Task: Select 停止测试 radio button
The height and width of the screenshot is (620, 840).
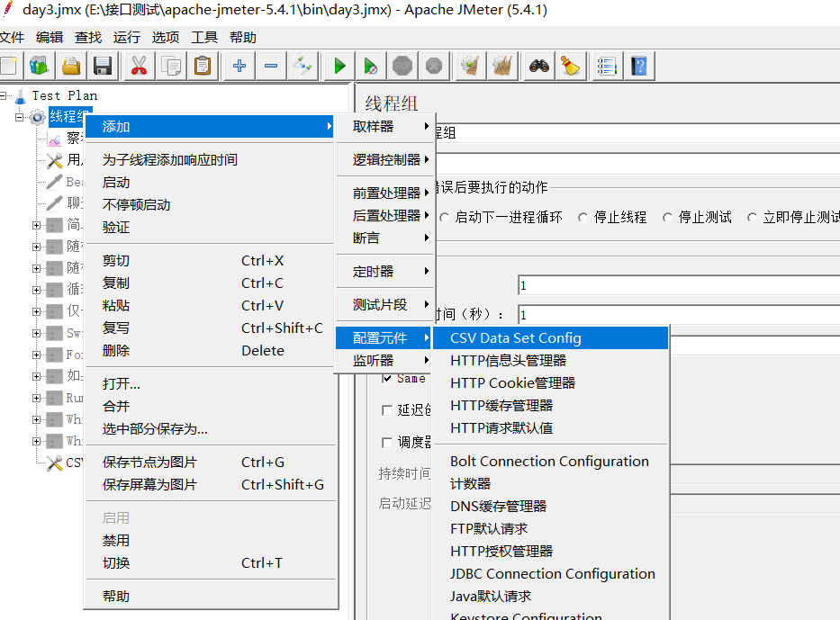Action: [667, 218]
